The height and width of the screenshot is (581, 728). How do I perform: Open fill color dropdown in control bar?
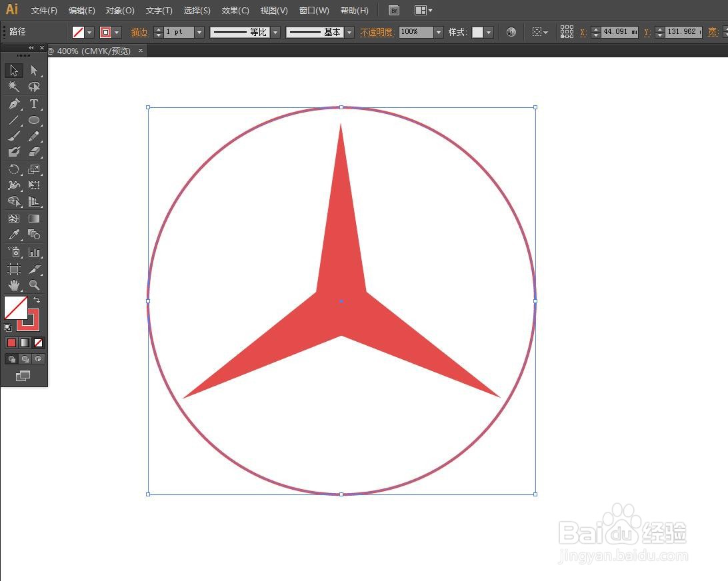click(89, 32)
